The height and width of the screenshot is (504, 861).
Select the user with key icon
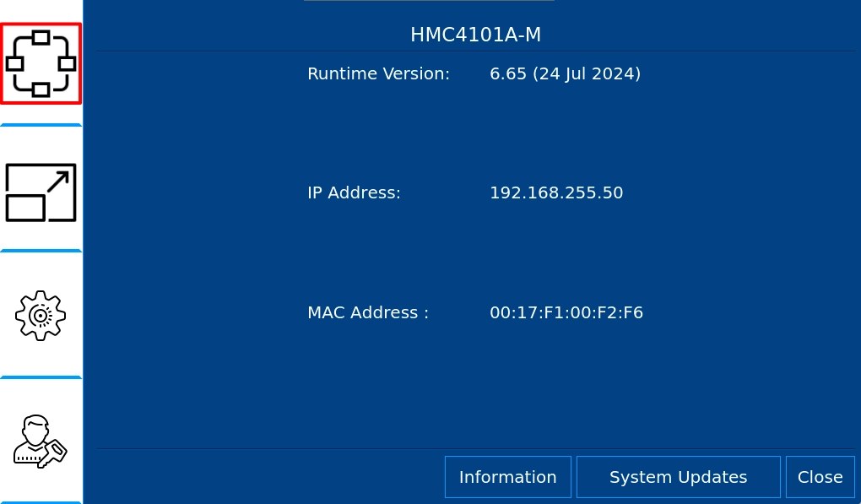coord(41,441)
